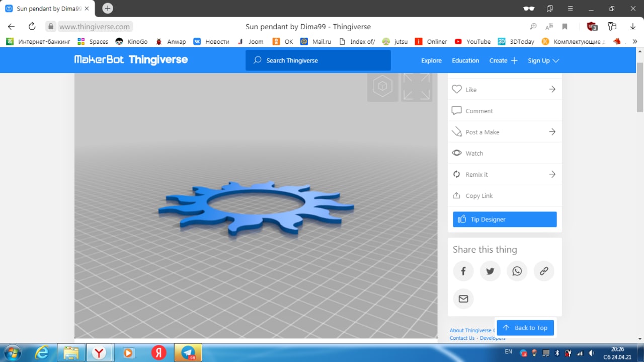Switch to 3D cube view of model
Image resolution: width=644 pixels, height=362 pixels.
[x=382, y=87]
